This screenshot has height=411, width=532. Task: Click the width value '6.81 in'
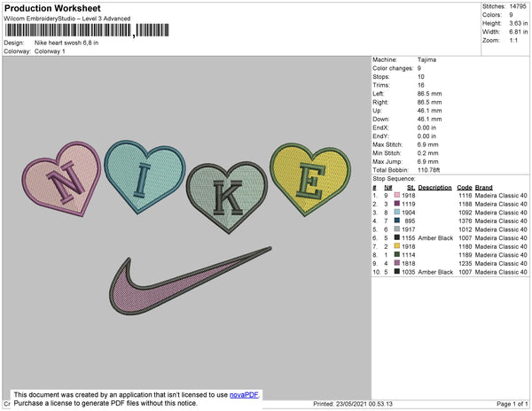[519, 32]
